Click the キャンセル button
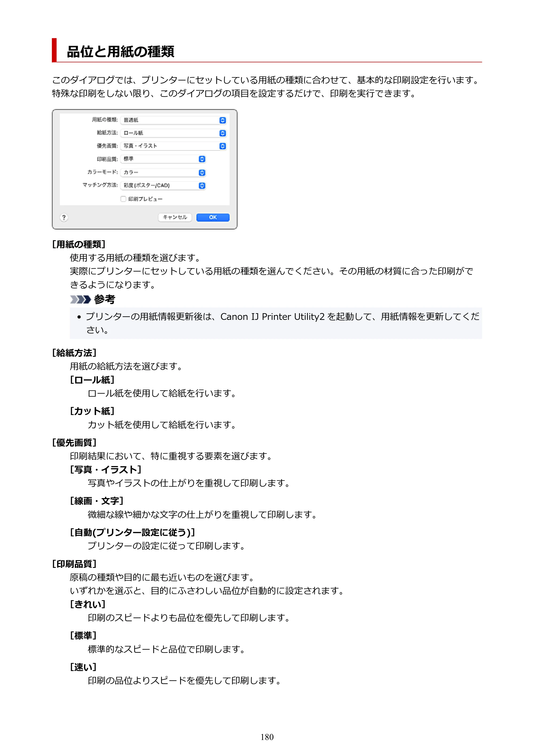534x756 pixels. (x=175, y=217)
